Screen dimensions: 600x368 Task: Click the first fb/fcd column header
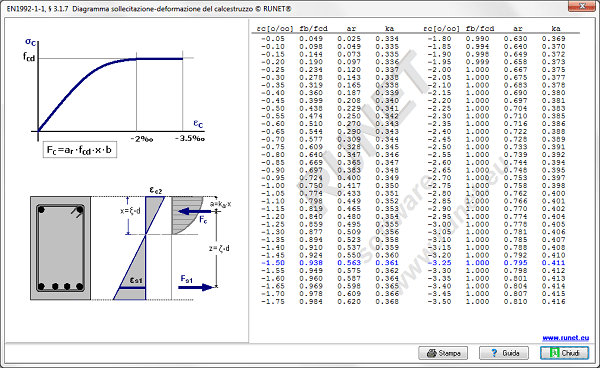click(x=313, y=29)
